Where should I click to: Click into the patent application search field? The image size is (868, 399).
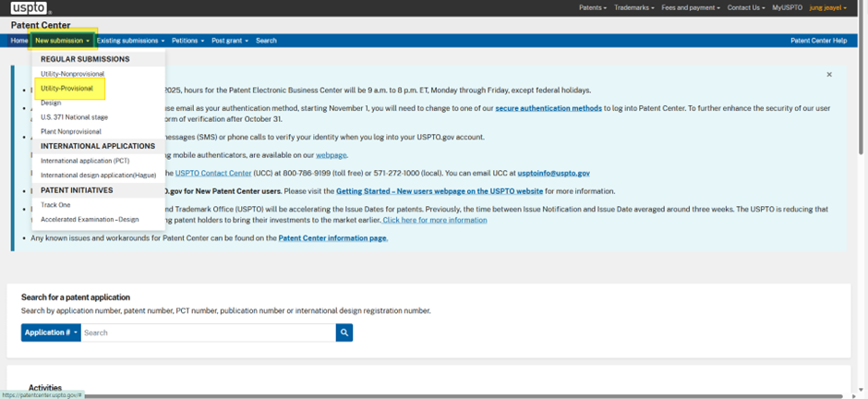tap(208, 332)
